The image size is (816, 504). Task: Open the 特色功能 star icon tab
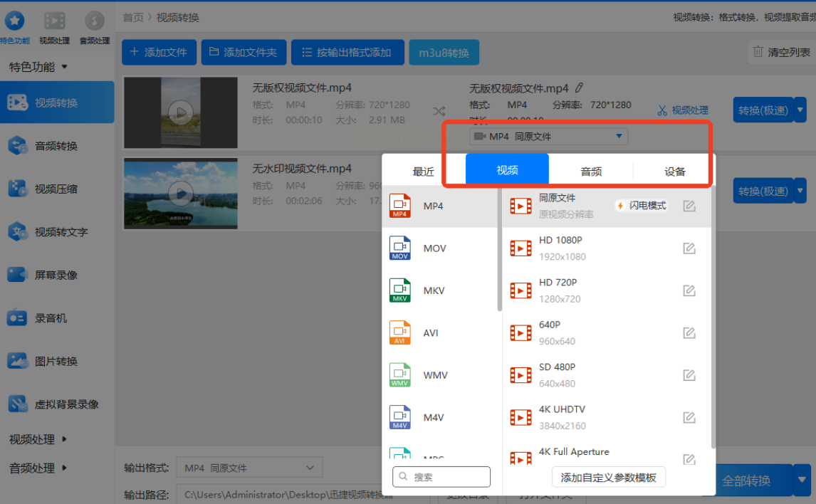(x=14, y=27)
